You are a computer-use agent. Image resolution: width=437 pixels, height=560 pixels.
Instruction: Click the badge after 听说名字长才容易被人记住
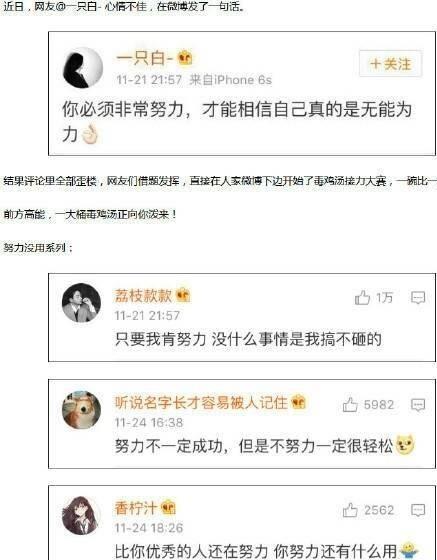click(x=299, y=402)
